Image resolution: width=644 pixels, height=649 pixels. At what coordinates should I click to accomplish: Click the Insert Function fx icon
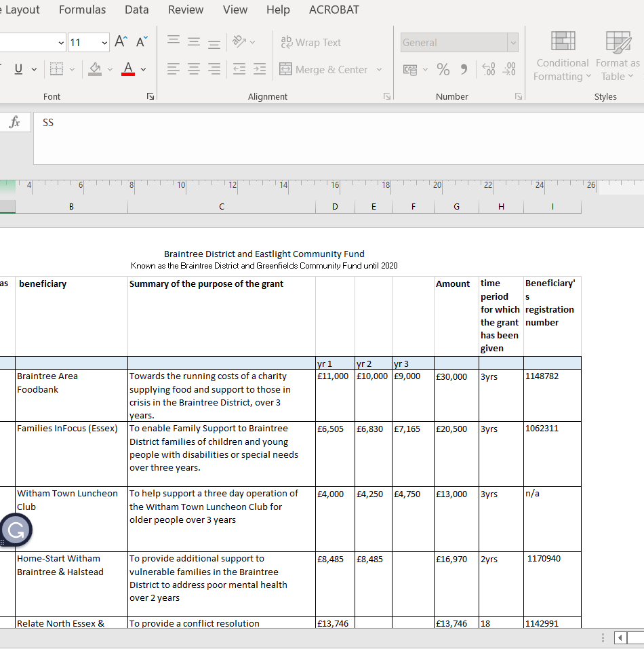coord(15,122)
